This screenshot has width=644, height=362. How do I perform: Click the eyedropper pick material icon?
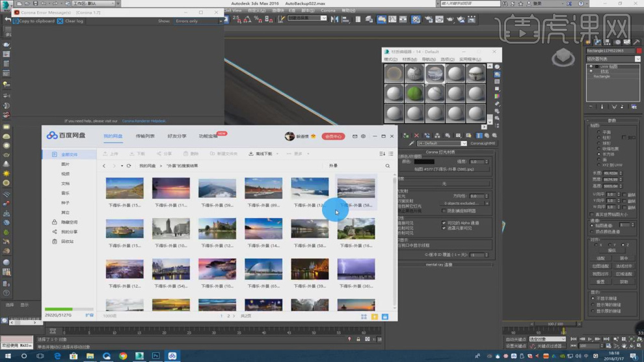411,143
